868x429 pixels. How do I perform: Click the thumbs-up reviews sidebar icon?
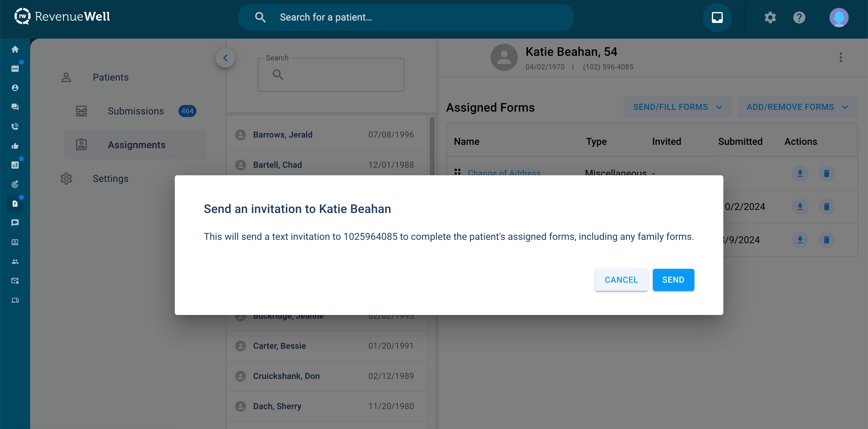pyautogui.click(x=15, y=146)
